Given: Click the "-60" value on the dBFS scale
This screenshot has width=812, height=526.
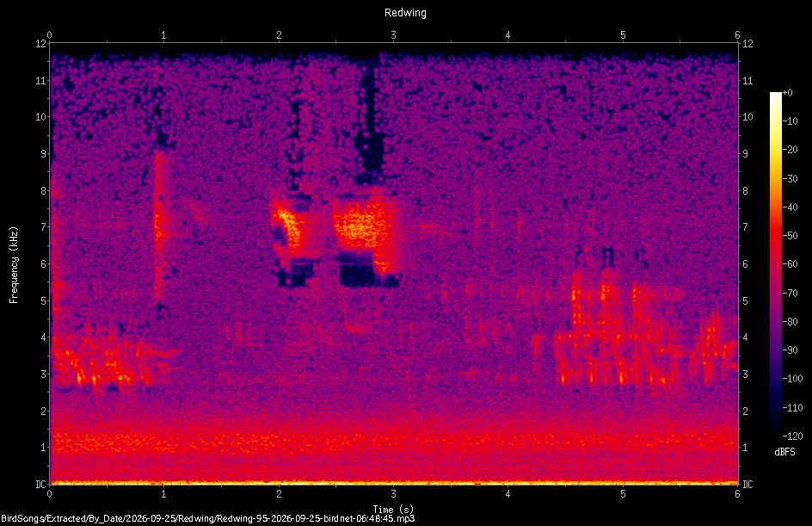Looking at the screenshot, I should pos(790,264).
